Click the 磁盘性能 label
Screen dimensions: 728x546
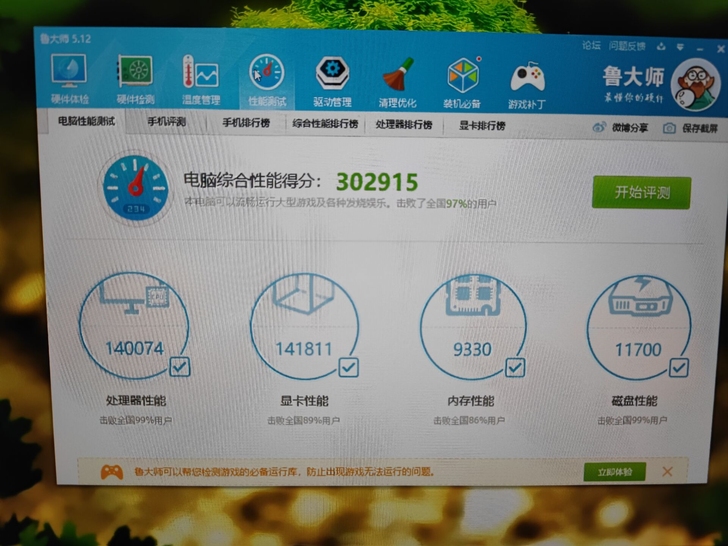pos(634,401)
